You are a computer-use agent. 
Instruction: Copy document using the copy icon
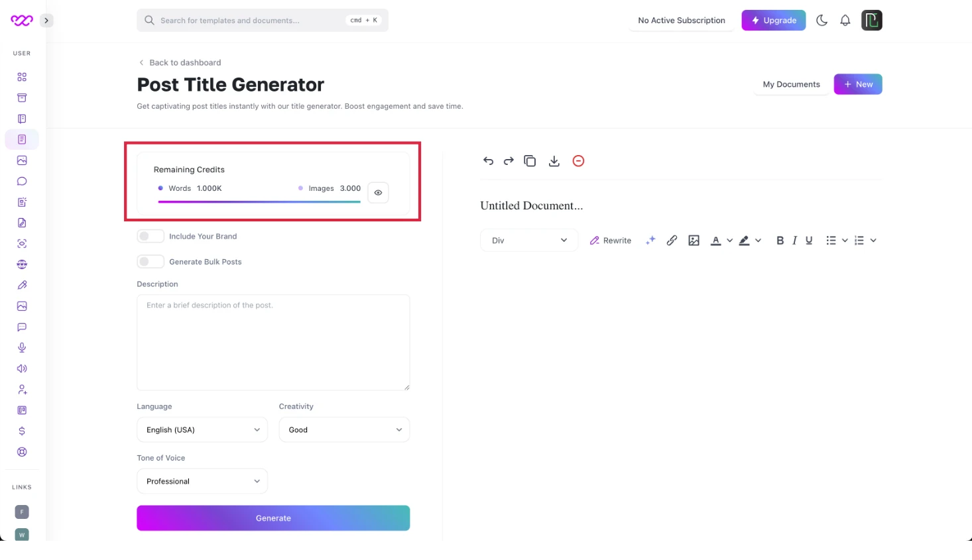(x=530, y=161)
